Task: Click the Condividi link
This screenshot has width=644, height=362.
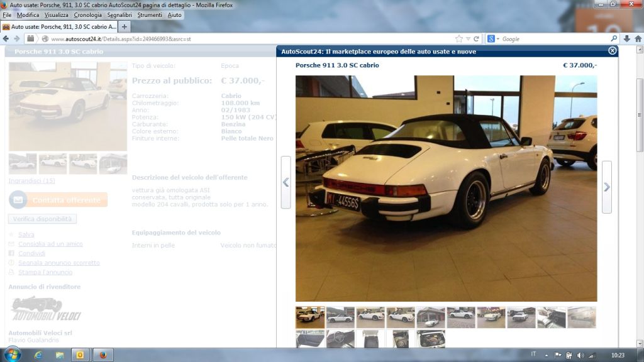Action: coord(31,253)
